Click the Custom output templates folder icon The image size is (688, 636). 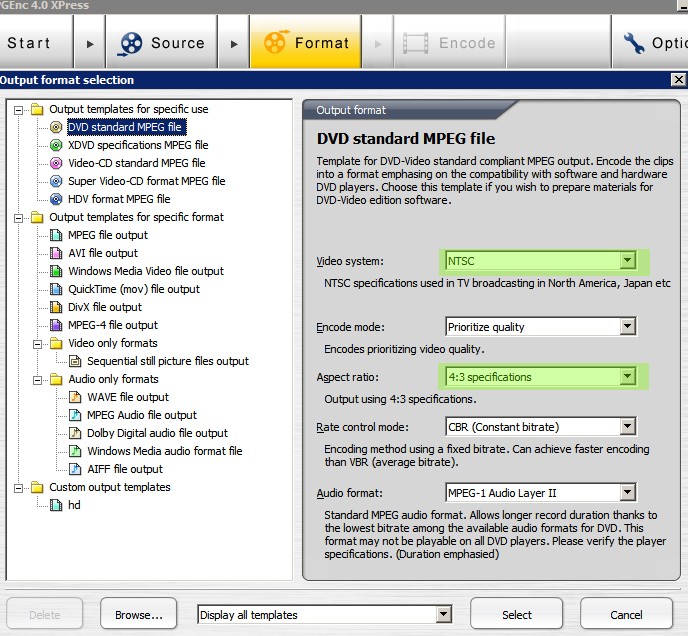tap(37, 487)
